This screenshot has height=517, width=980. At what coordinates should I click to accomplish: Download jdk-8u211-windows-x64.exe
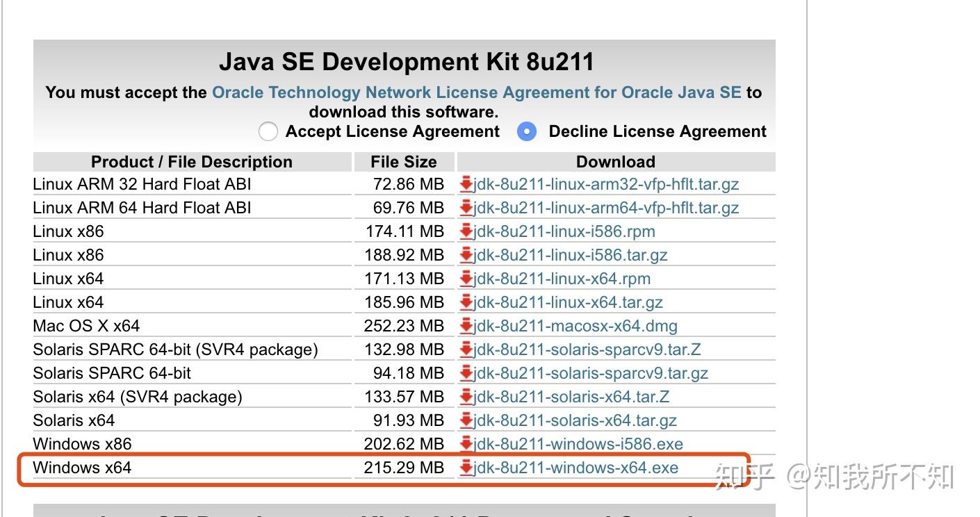pyautogui.click(x=575, y=468)
